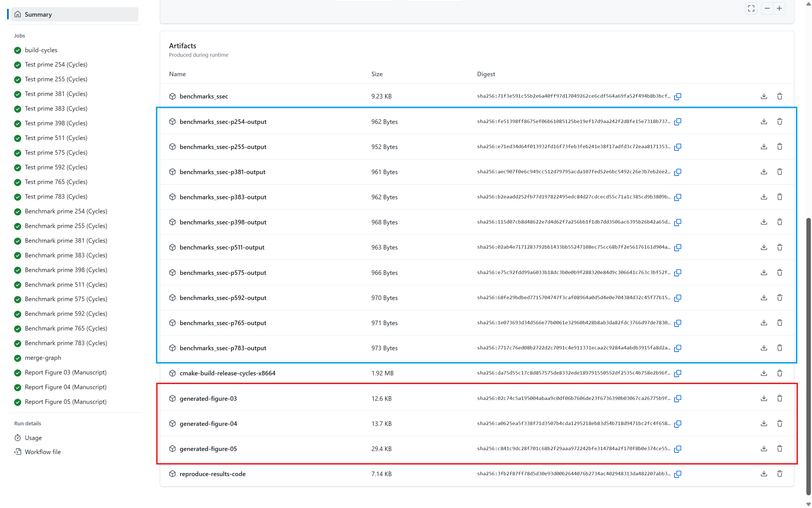Delete benchmarks_ssec-p398-output artifact
The width and height of the screenshot is (812, 508).
click(780, 222)
